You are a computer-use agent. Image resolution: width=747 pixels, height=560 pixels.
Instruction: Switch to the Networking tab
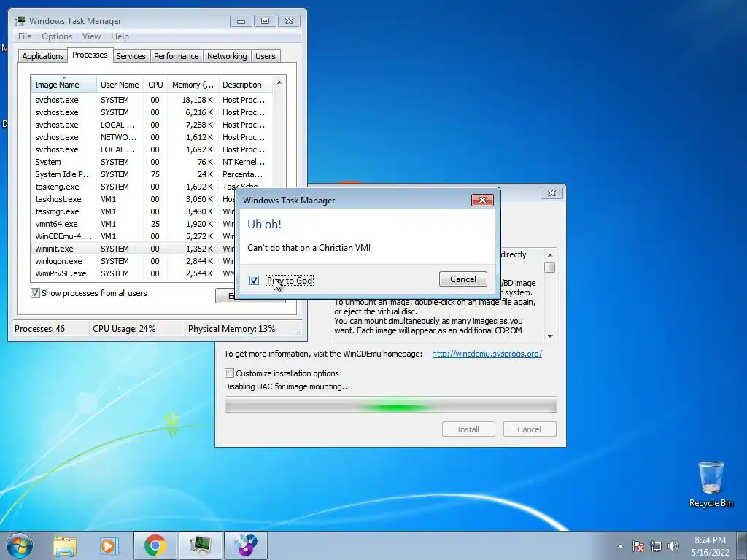pos(227,56)
